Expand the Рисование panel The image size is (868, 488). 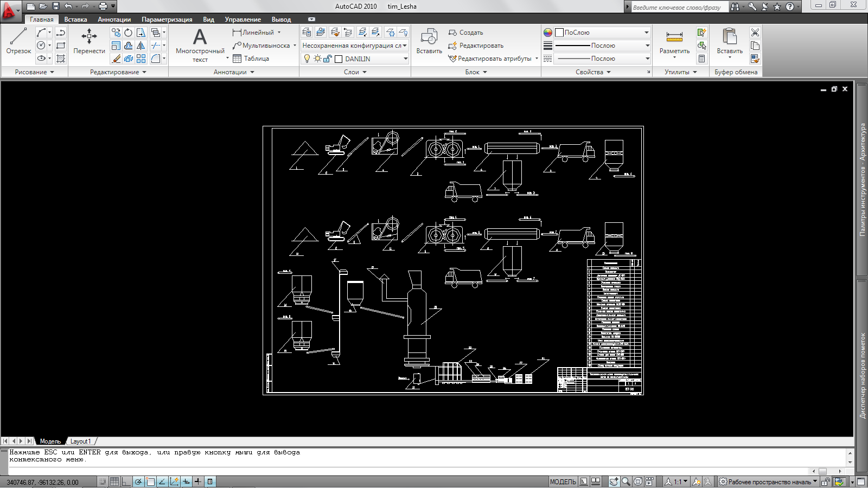pyautogui.click(x=35, y=72)
